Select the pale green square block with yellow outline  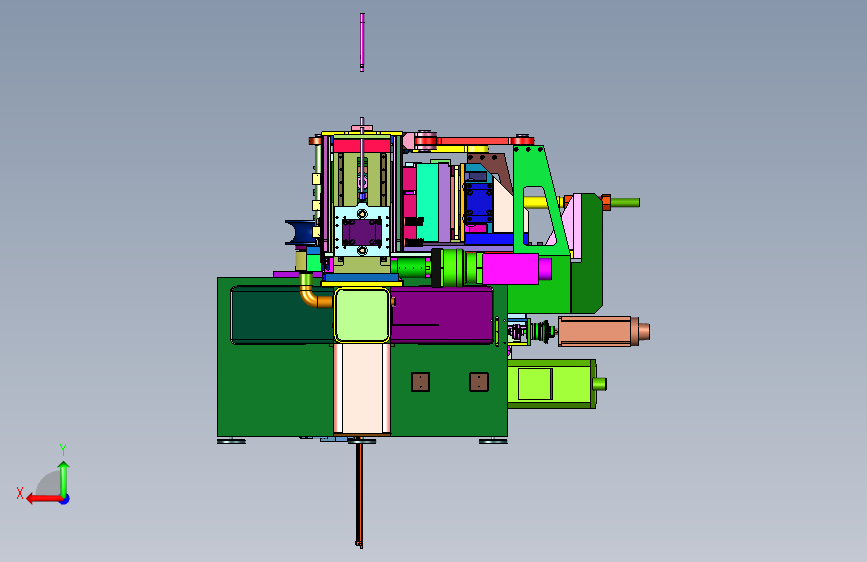tap(362, 315)
